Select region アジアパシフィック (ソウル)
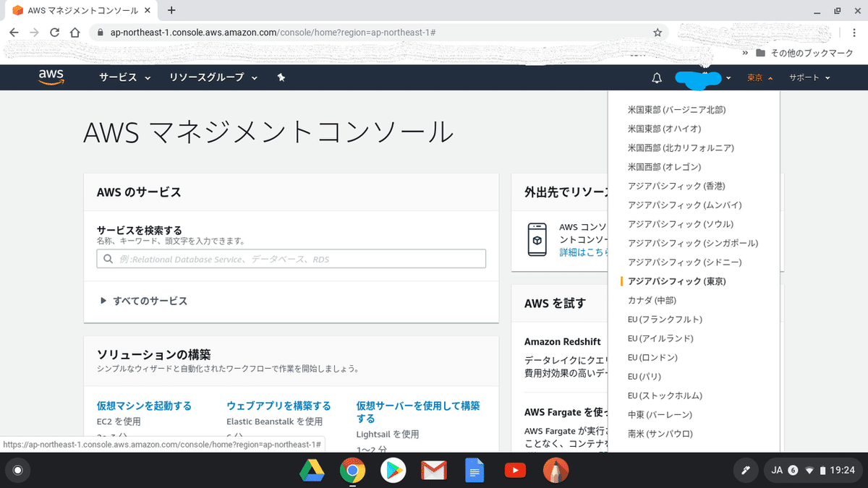Screen dimensions: 868x488 pos(681,224)
